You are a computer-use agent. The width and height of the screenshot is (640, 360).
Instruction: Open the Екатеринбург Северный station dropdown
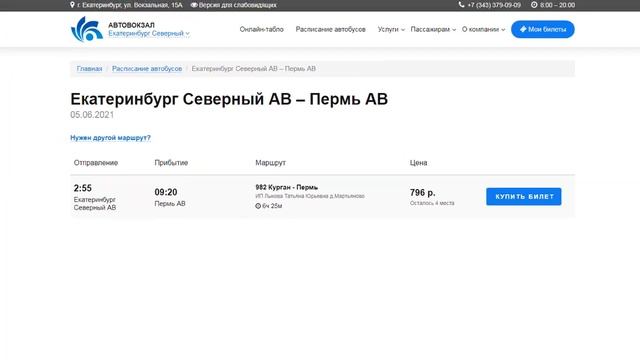[x=149, y=33]
